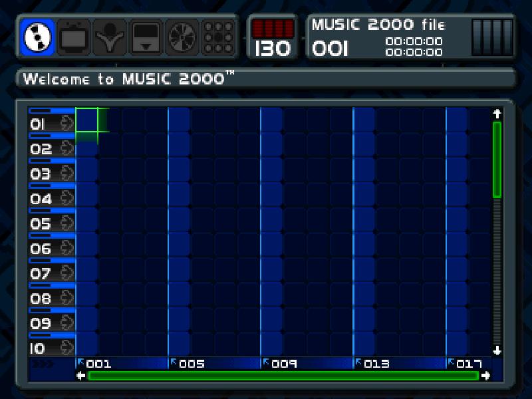Viewport: 532px width, 399px height.
Task: Select the disc music mode icon
Action: (37, 37)
